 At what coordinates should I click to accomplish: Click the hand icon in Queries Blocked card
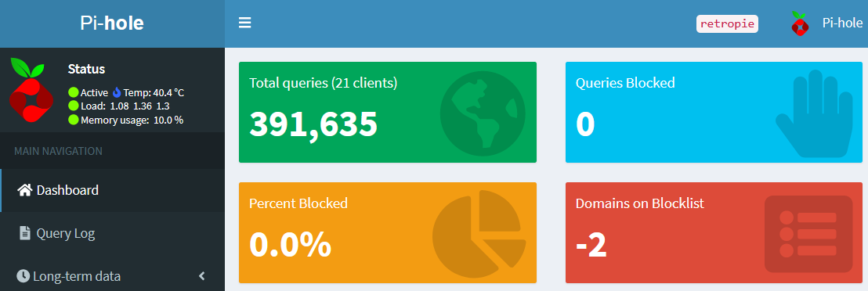[814, 113]
